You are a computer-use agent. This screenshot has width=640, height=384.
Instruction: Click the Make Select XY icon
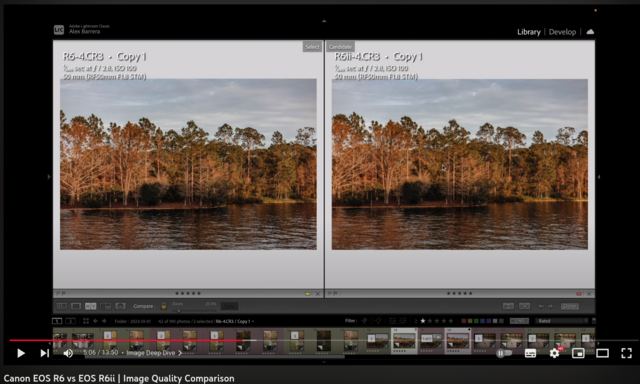click(524, 306)
